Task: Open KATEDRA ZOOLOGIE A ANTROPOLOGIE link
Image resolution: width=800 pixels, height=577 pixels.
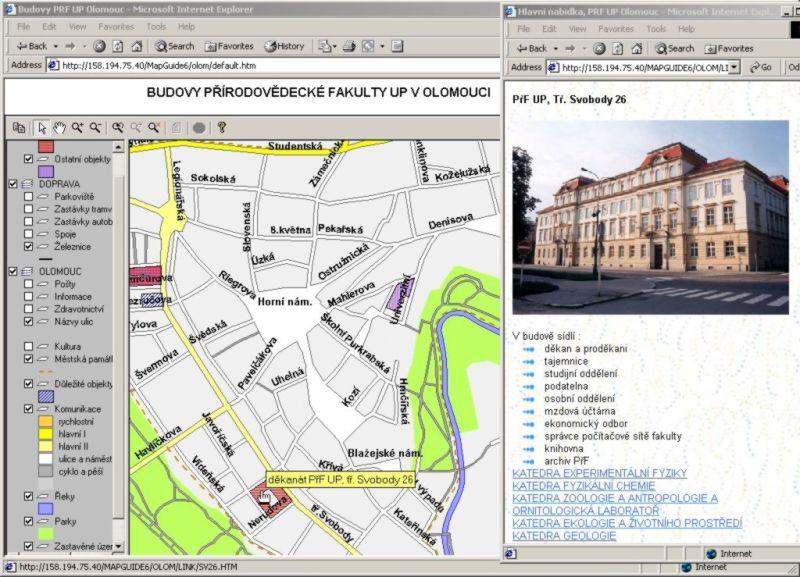Action: pos(615,504)
